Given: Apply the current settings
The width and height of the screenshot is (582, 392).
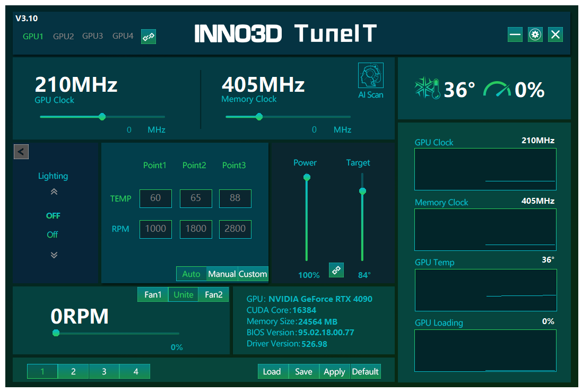Looking at the screenshot, I should pyautogui.click(x=334, y=371).
